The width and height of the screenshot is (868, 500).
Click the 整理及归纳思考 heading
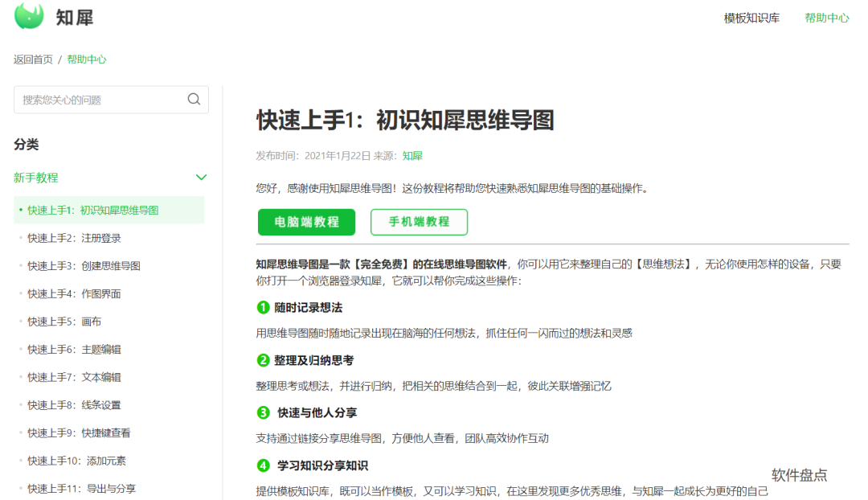click(x=314, y=360)
